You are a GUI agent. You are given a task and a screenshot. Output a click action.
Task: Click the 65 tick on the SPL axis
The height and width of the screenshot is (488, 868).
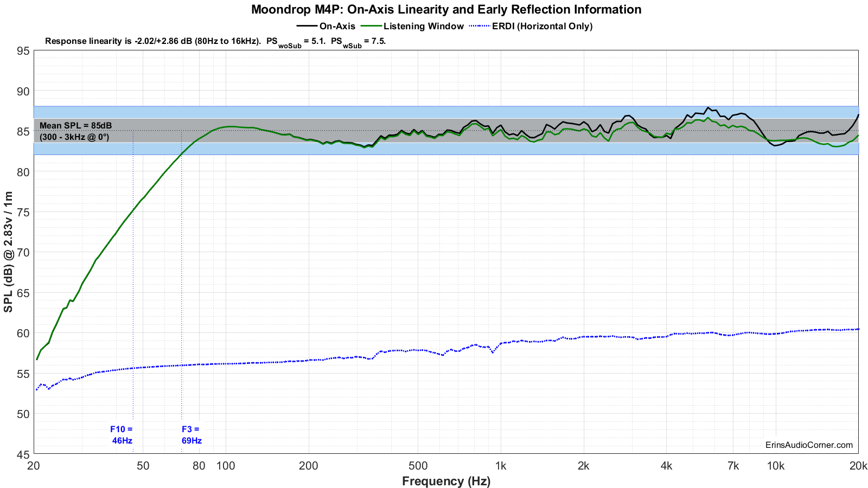coord(23,293)
